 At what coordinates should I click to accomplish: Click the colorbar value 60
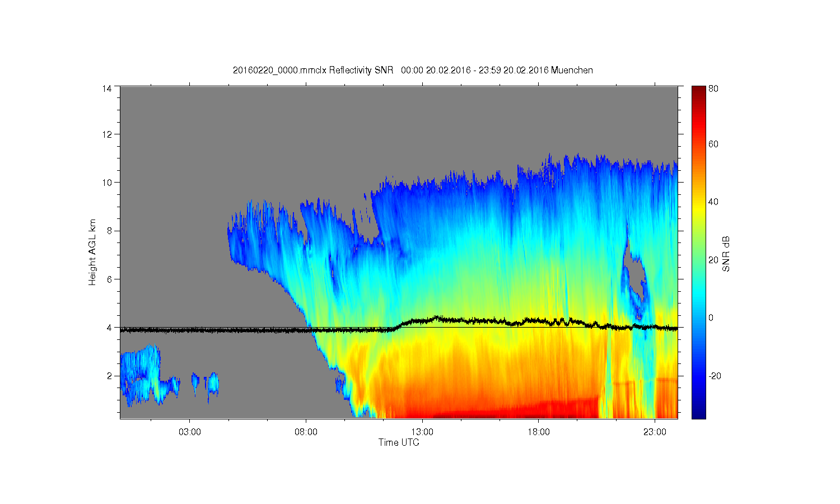tap(713, 144)
